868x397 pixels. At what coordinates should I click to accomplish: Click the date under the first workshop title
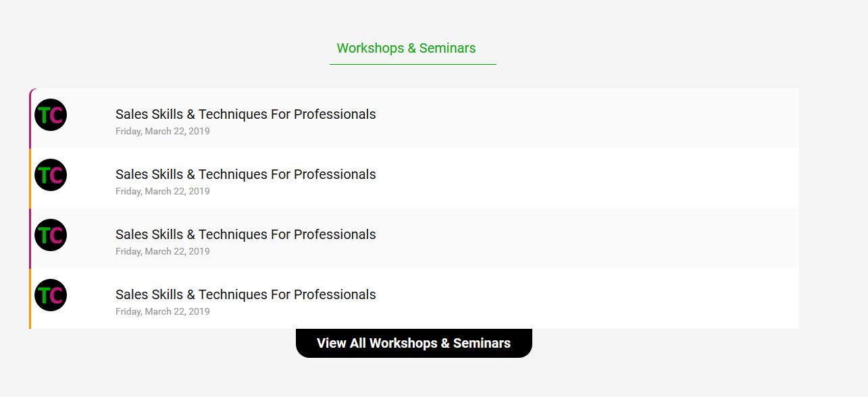(162, 131)
